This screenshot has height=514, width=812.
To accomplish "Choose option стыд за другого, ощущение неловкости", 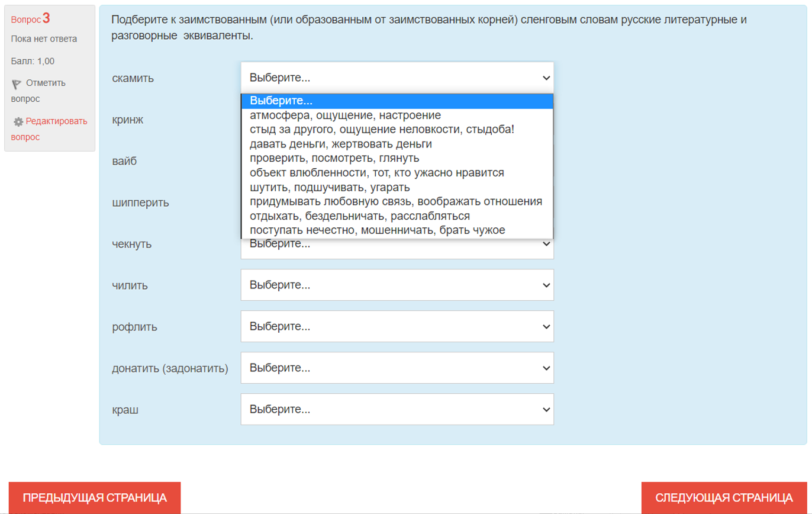I will [397, 130].
